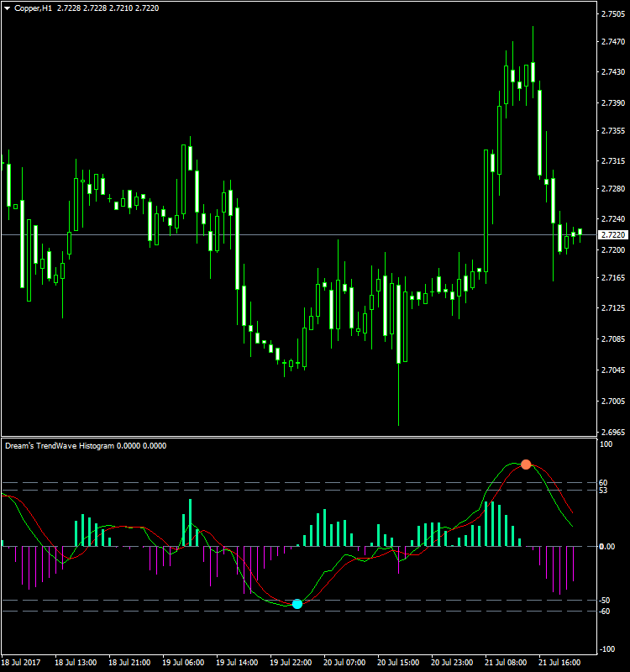Image resolution: width=630 pixels, height=672 pixels.
Task: Select the indicator scale value 100
Action: (x=606, y=444)
